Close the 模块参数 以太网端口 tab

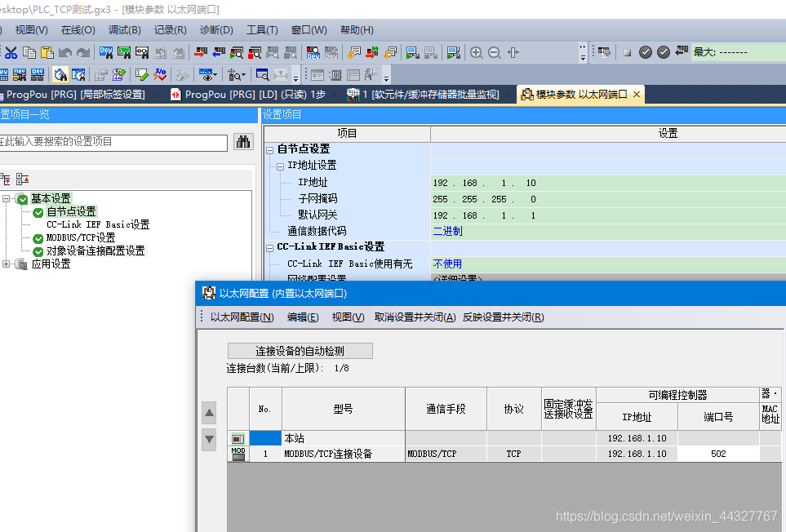(x=636, y=94)
